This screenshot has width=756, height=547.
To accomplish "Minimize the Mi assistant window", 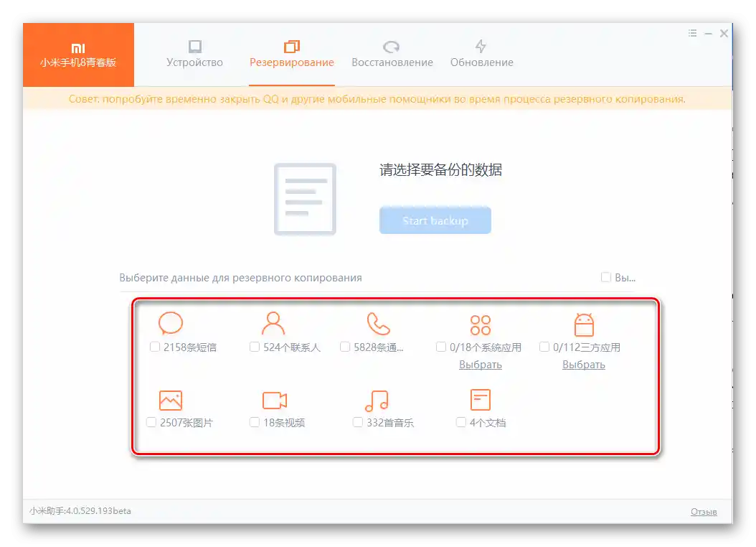I will (708, 34).
